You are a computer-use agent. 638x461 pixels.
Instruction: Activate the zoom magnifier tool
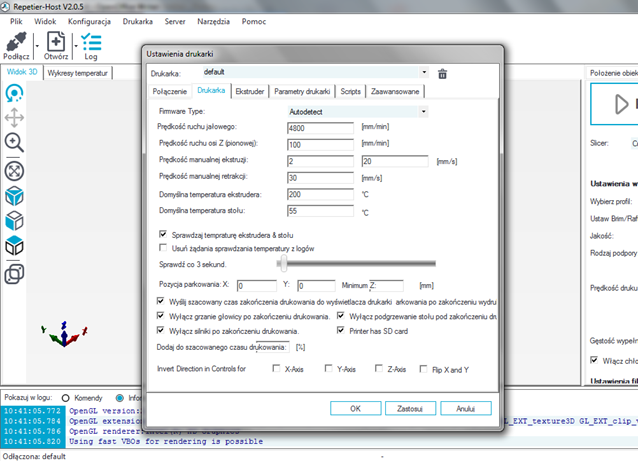(14, 142)
